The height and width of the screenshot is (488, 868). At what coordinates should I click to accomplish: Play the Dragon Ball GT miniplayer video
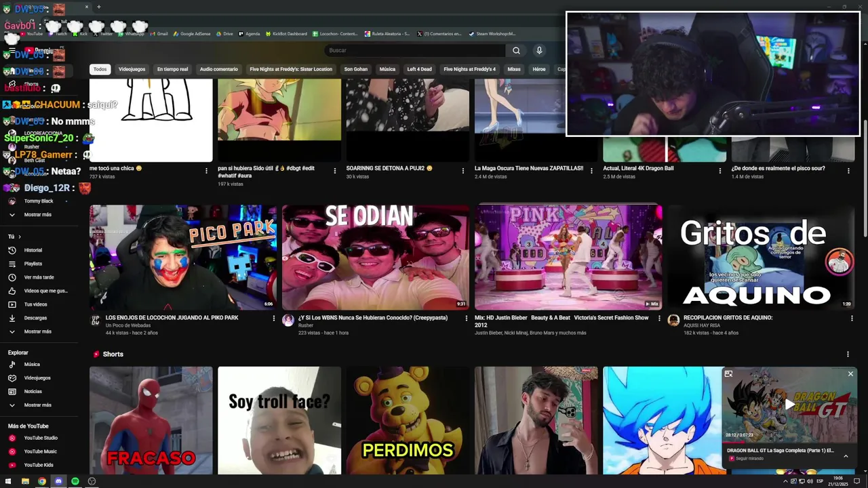789,405
